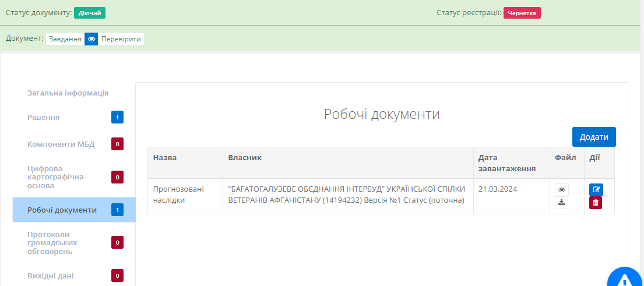
Task: Delete the document using the red trash icon
Action: pyautogui.click(x=596, y=203)
